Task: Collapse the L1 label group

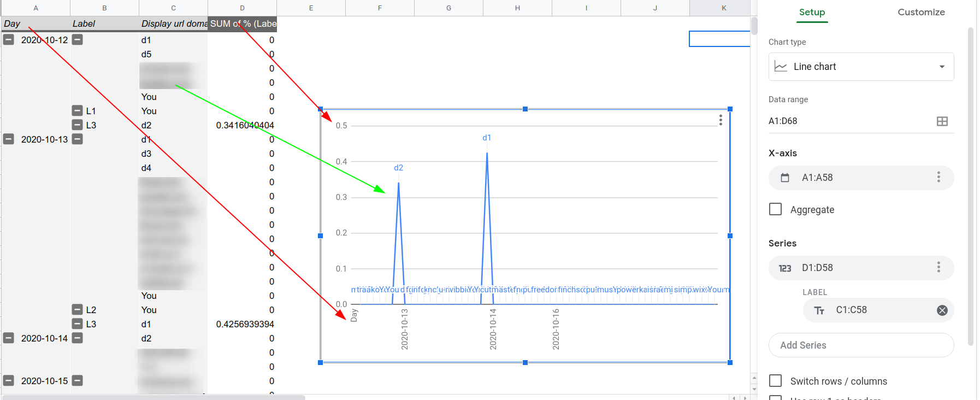Action: [78, 110]
